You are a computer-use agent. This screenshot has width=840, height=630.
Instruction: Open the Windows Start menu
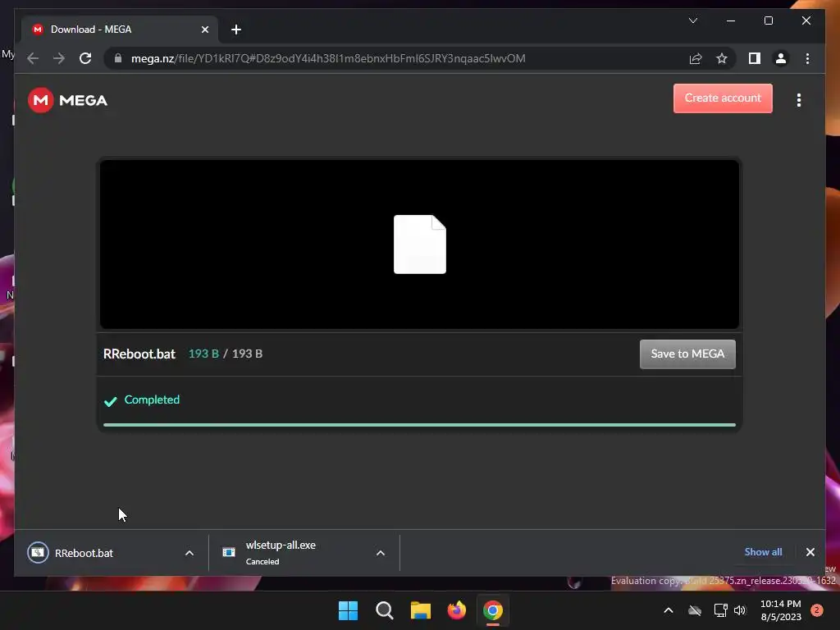[348, 610]
